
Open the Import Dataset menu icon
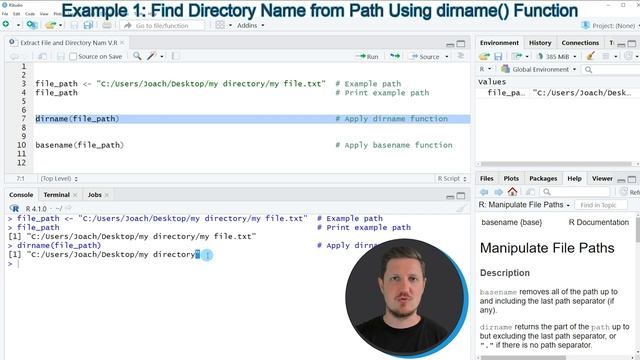(520, 56)
